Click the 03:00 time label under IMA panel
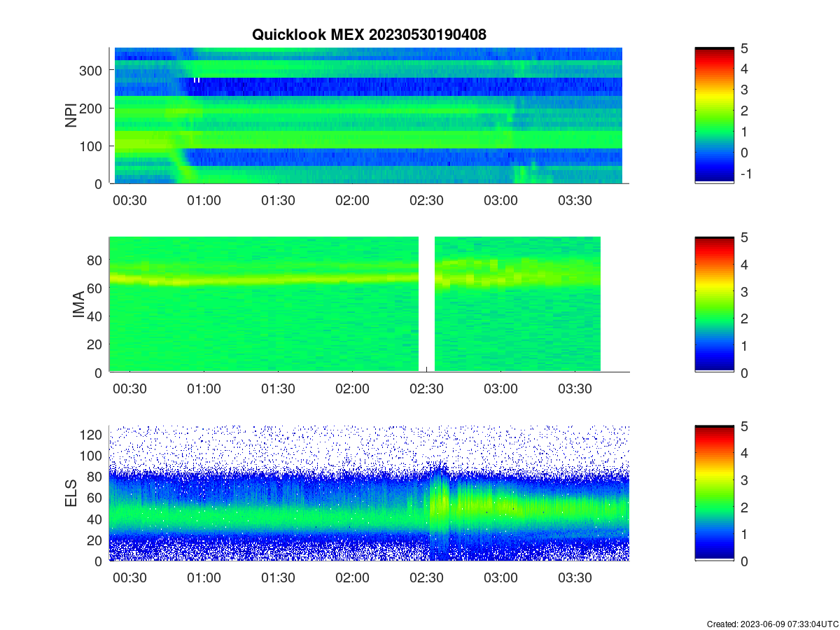 [x=500, y=389]
